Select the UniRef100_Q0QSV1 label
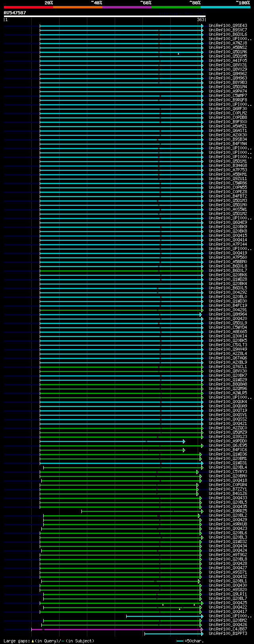The width and height of the screenshot is (254, 644). click(x=228, y=415)
